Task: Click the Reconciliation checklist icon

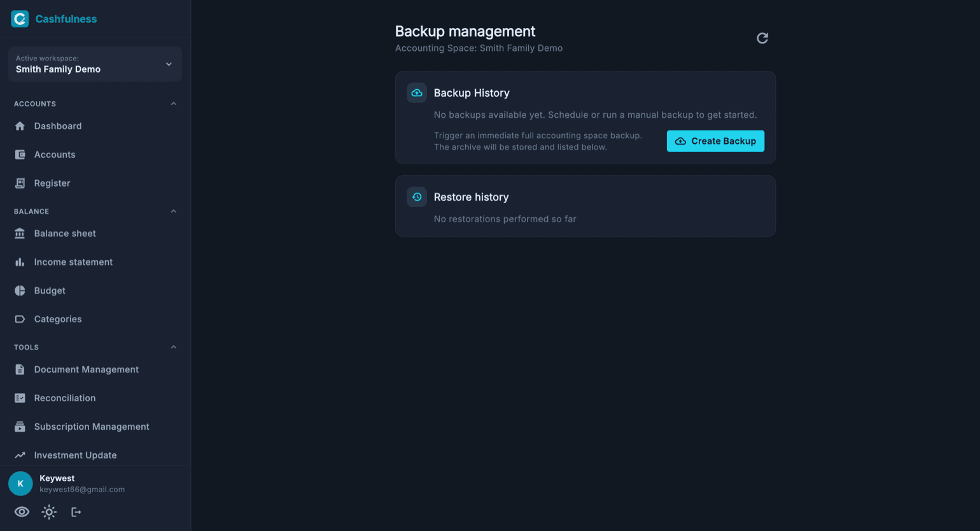Action: coord(20,398)
